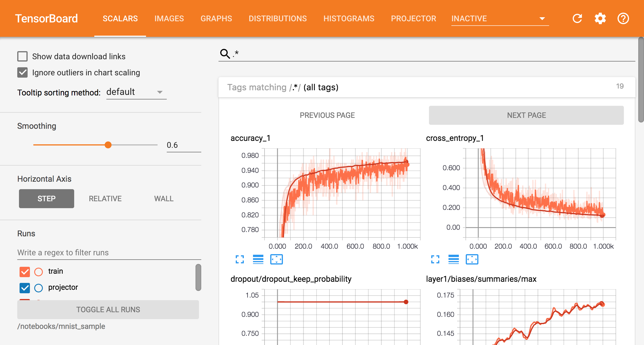Open the help question mark icon
Screen dimensions: 644x345
623,19
